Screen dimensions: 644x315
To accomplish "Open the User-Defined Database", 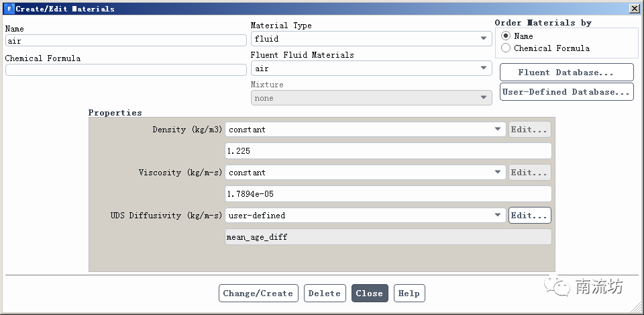I will [x=566, y=92].
